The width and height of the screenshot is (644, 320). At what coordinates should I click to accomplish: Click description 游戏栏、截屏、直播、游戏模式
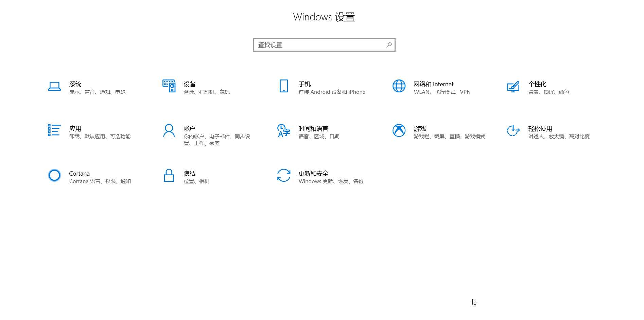[449, 136]
